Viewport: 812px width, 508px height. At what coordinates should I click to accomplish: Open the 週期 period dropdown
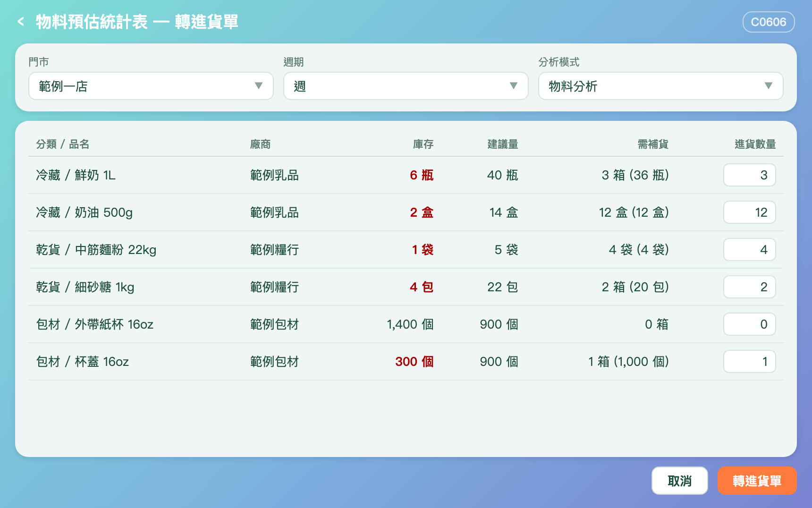click(x=406, y=86)
